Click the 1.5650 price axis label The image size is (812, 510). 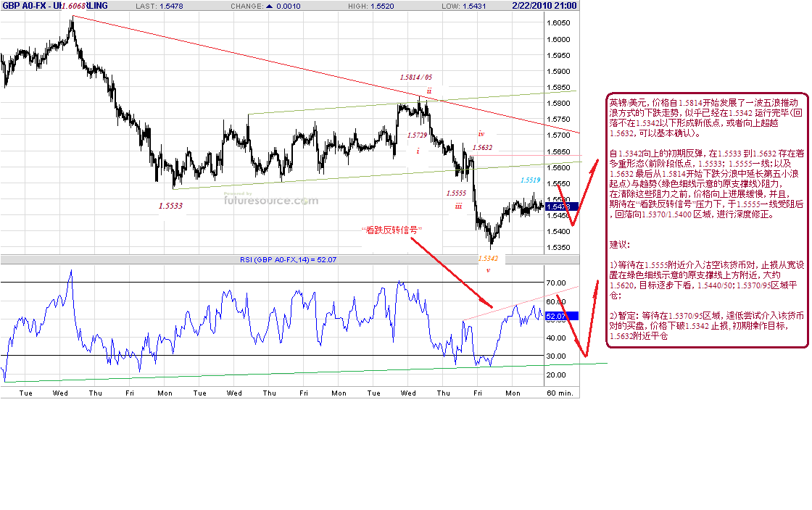558,151
